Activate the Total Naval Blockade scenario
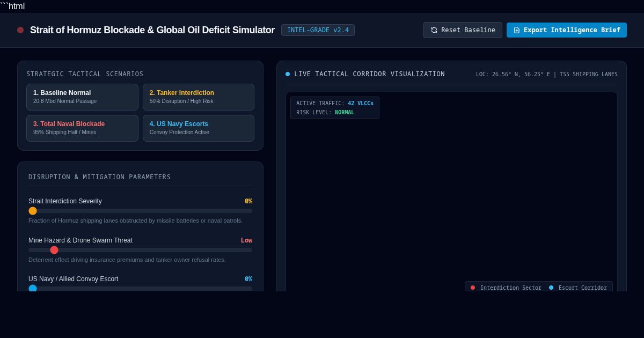This screenshot has width=644, height=338. (82, 128)
